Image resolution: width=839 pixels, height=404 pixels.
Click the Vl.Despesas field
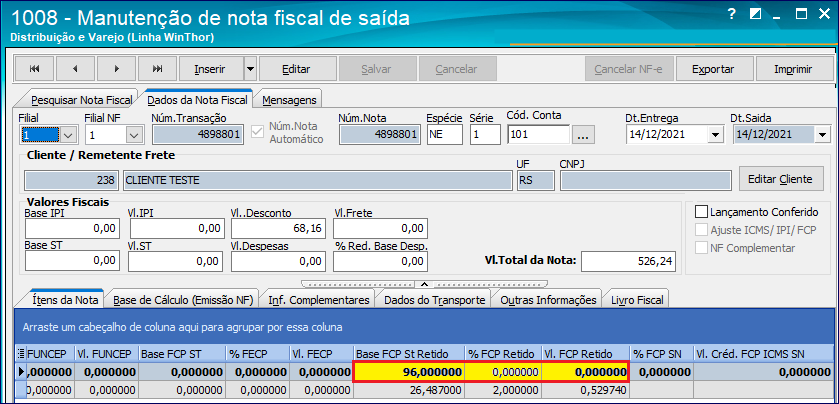coord(278,261)
